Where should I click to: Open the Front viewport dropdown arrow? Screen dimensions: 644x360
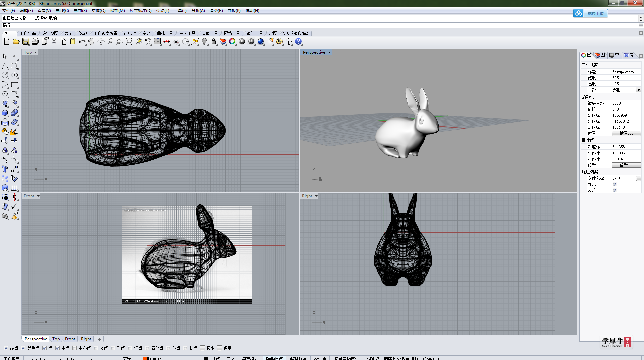pos(38,196)
